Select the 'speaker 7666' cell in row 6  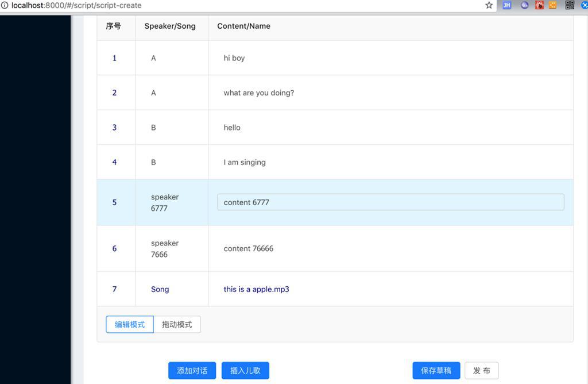click(165, 249)
